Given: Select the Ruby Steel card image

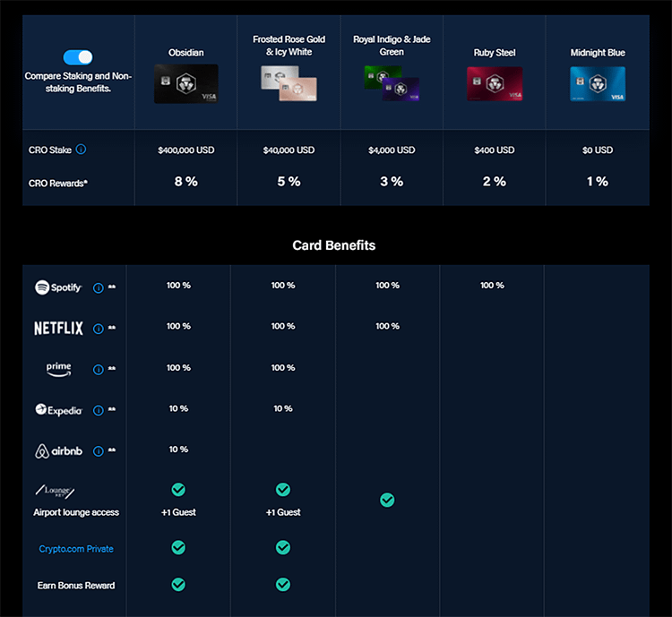Looking at the screenshot, I should [495, 83].
